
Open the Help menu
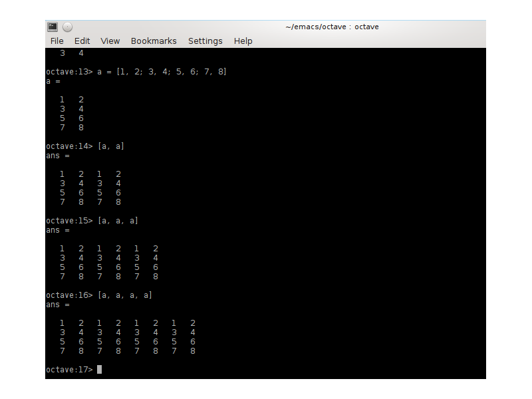243,41
